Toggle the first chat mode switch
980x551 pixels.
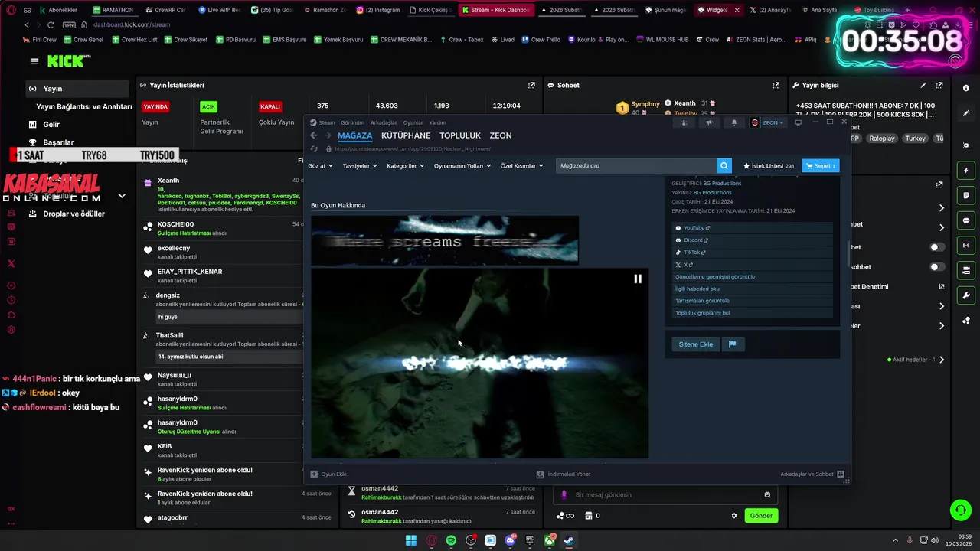937,247
